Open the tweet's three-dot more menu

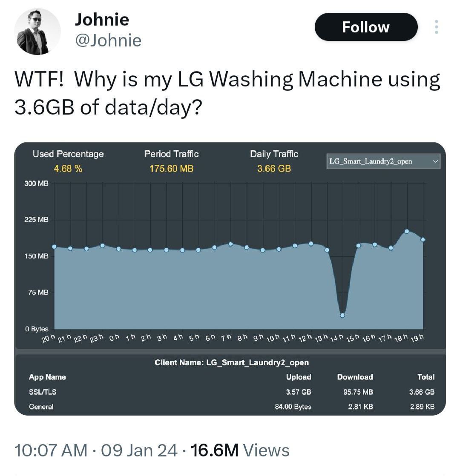[436, 27]
